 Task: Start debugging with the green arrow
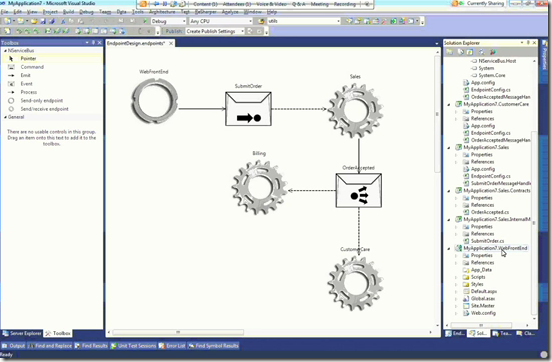pos(145,21)
